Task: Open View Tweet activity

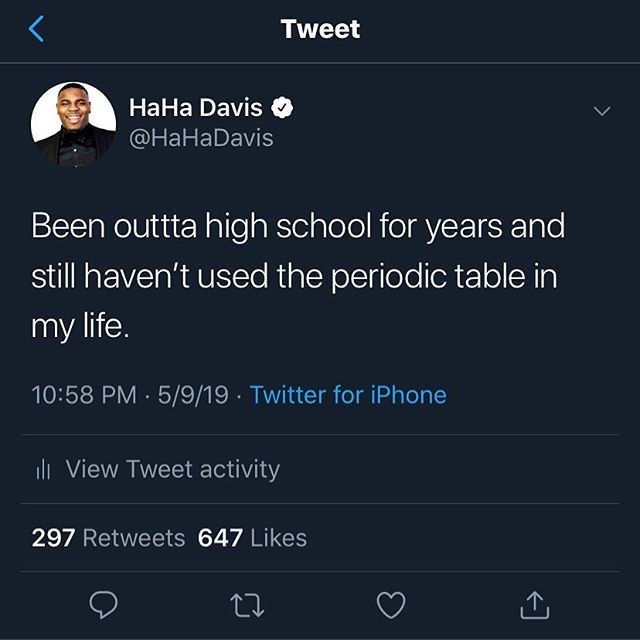Action: [172, 469]
